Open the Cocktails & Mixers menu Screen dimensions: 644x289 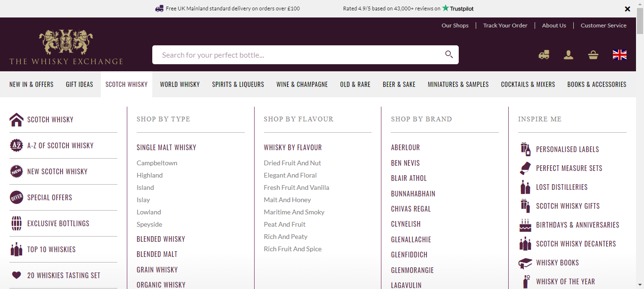(x=528, y=85)
